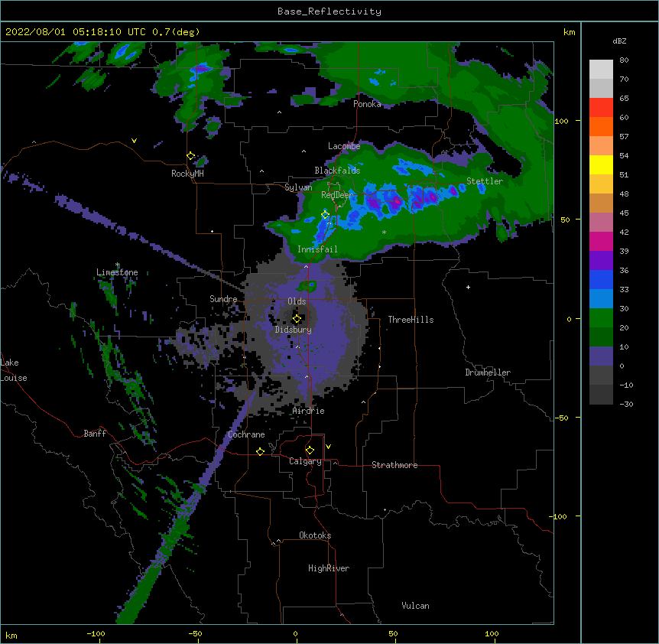The width and height of the screenshot is (659, 644).
Task: Click the RedDeer city label
Action: (x=337, y=195)
